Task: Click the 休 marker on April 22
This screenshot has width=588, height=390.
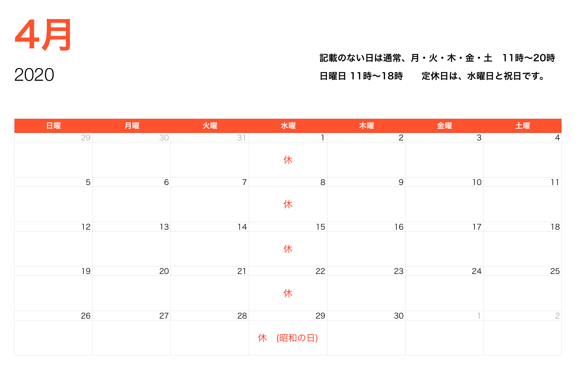Action: coord(288,293)
